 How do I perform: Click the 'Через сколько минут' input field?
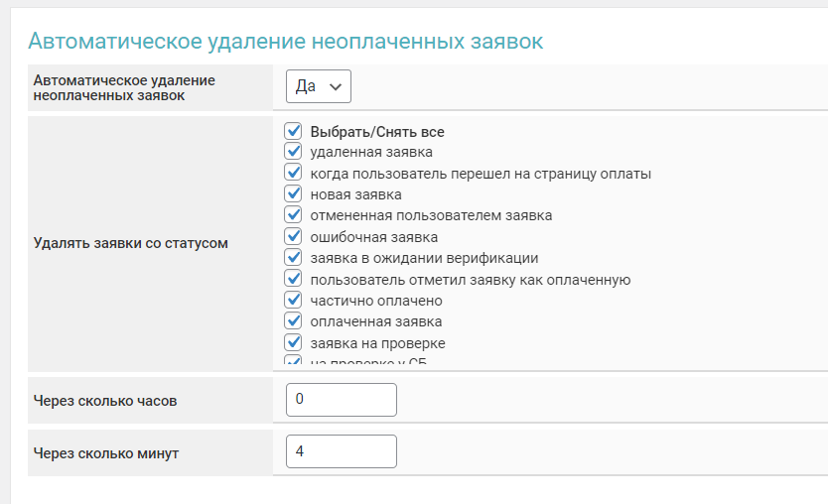(x=341, y=451)
